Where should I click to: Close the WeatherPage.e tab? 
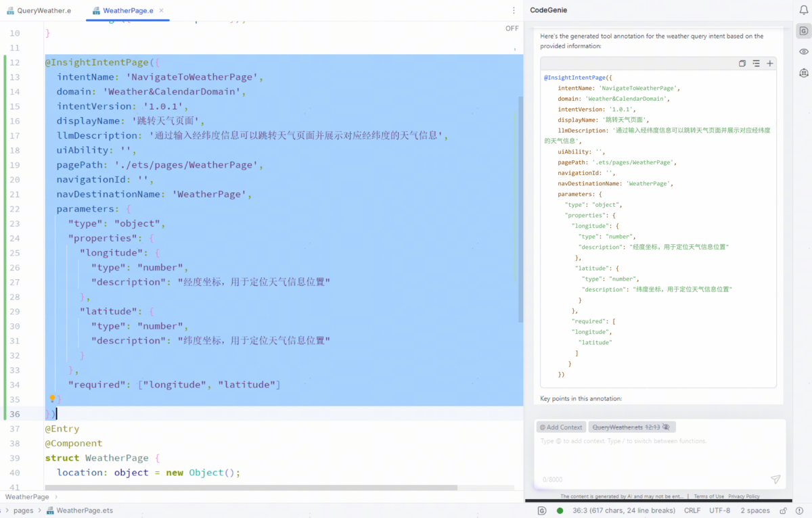tap(161, 11)
